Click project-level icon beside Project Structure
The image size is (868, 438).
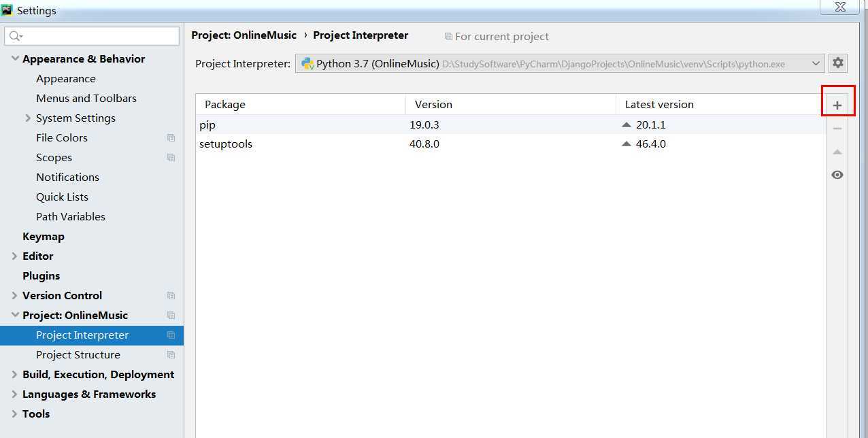[171, 354]
